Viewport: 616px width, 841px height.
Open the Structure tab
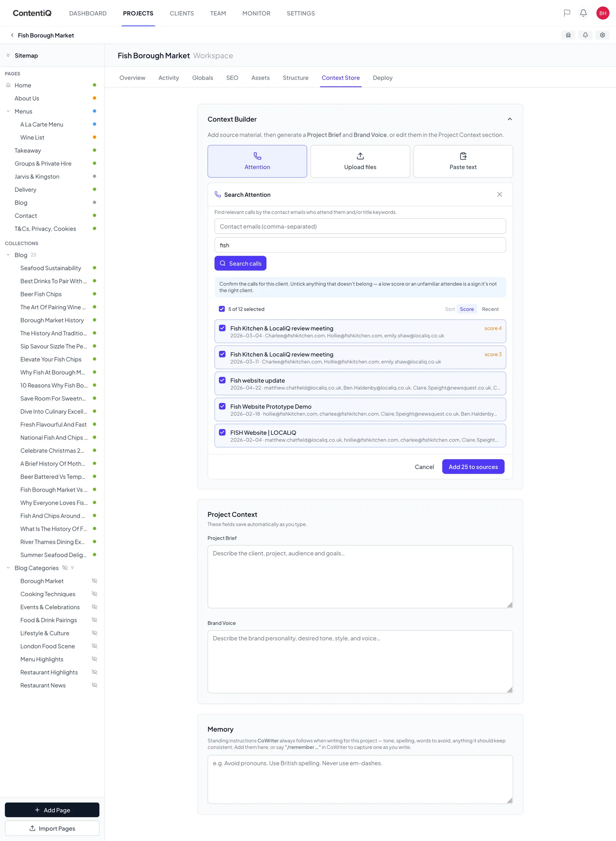pyautogui.click(x=296, y=78)
